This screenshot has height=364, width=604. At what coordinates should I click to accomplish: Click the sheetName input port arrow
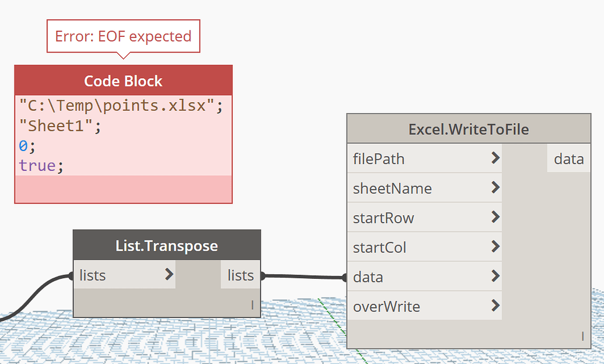click(x=497, y=188)
